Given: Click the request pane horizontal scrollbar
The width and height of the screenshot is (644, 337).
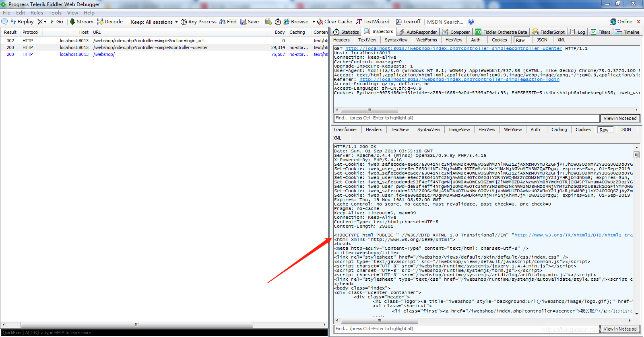Looking at the screenshot, I should coord(369,110).
